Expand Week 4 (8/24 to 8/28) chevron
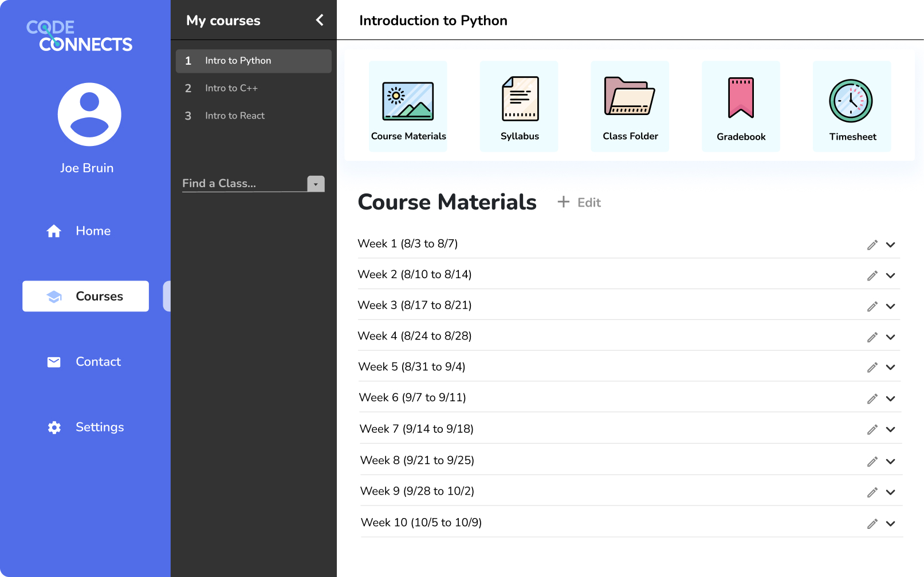This screenshot has height=577, width=924. click(x=891, y=338)
